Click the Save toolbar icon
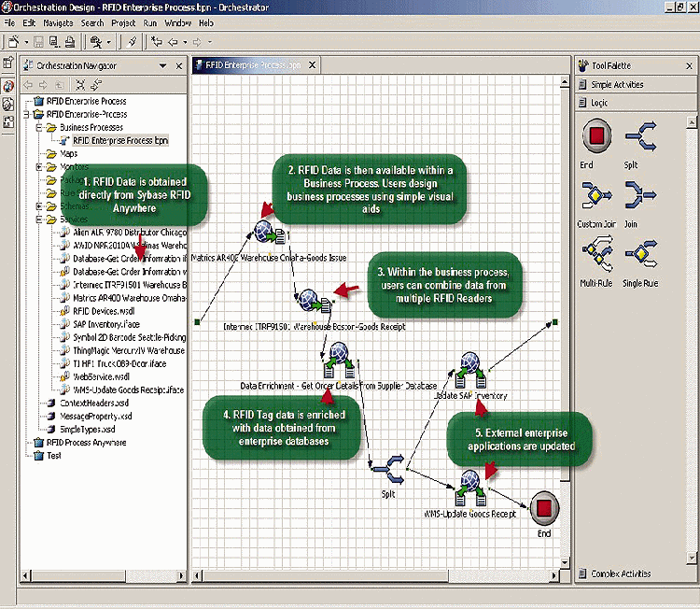Viewport: 700px width, 609px height. click(x=39, y=42)
